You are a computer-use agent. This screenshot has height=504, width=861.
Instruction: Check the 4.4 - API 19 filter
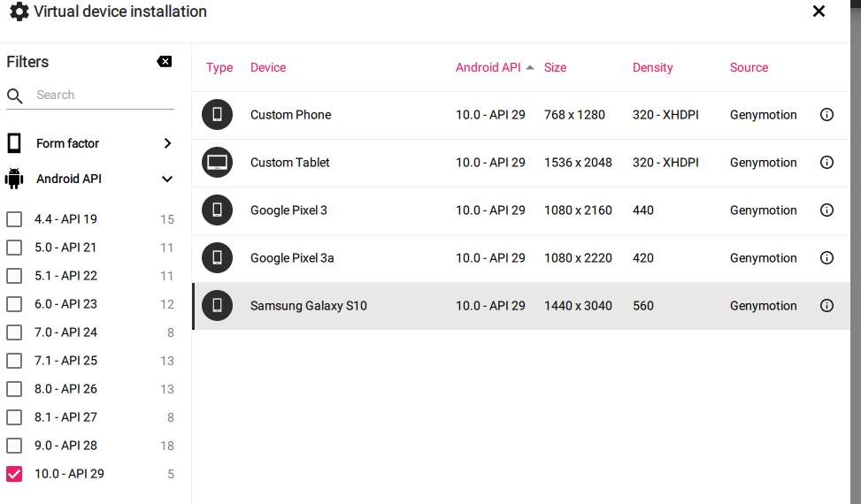[x=14, y=219]
